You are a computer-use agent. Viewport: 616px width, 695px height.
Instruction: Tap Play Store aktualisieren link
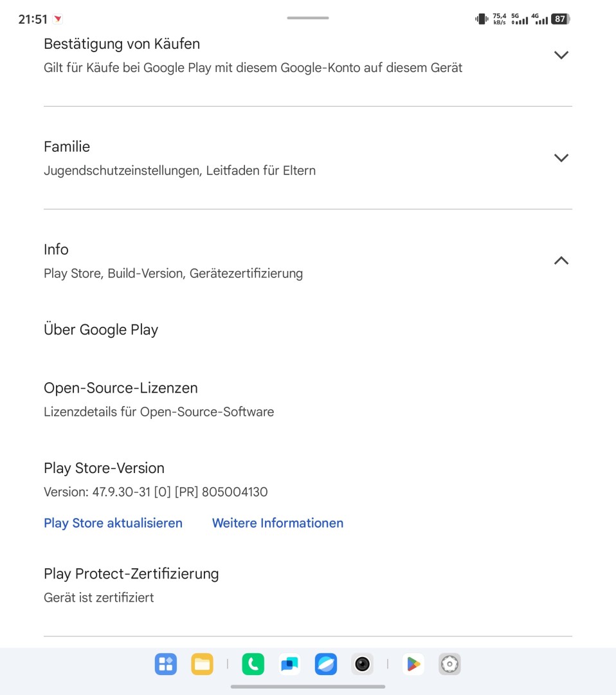[113, 523]
